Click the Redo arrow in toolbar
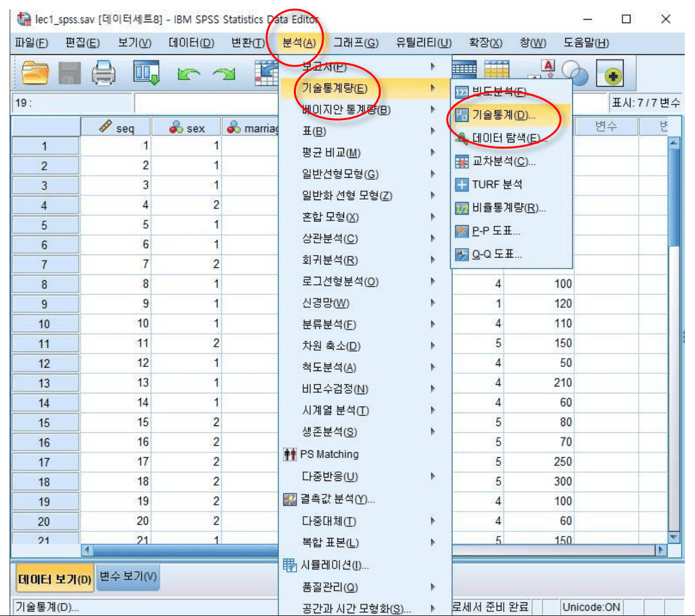 click(224, 73)
